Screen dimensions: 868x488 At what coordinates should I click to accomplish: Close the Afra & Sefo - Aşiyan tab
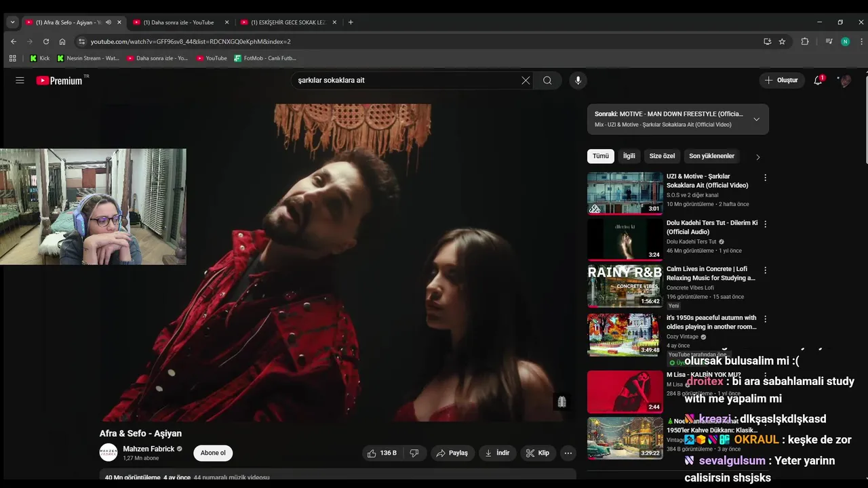119,22
